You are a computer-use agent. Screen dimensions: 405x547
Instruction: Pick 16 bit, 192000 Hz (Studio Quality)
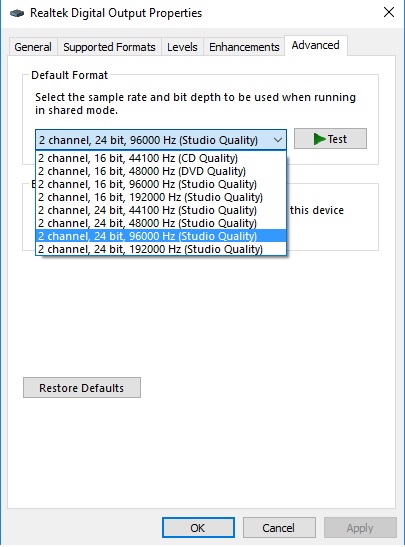[x=161, y=197]
